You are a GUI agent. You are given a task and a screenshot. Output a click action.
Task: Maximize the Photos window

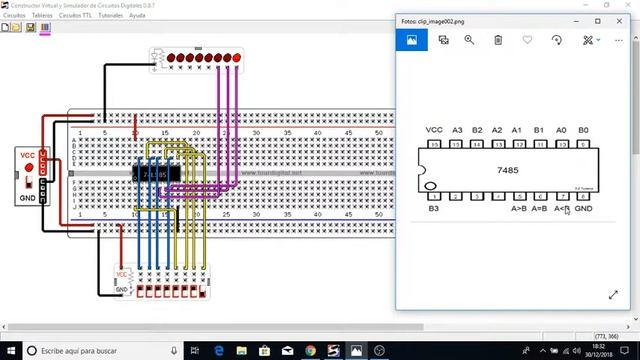coord(598,21)
